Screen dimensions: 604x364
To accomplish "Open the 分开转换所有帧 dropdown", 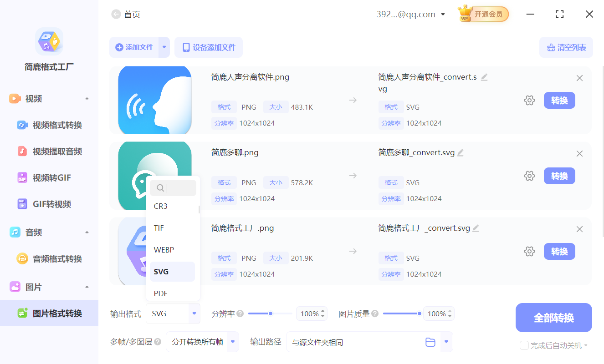I will tap(202, 342).
